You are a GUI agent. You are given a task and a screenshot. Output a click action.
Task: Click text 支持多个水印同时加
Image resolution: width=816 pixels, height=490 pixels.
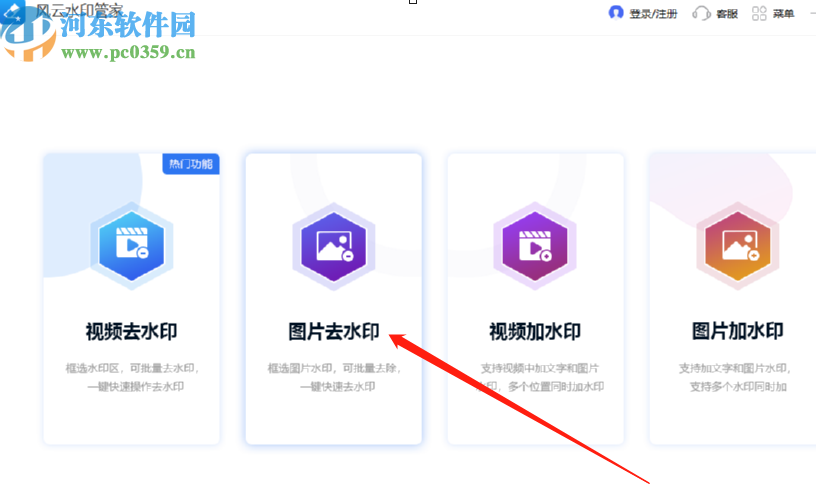(x=738, y=386)
